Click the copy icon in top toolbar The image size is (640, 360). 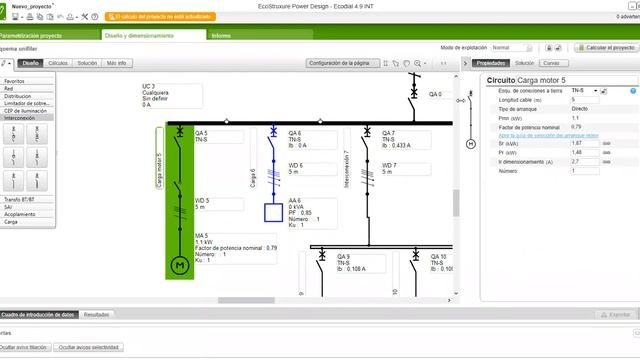(40, 17)
